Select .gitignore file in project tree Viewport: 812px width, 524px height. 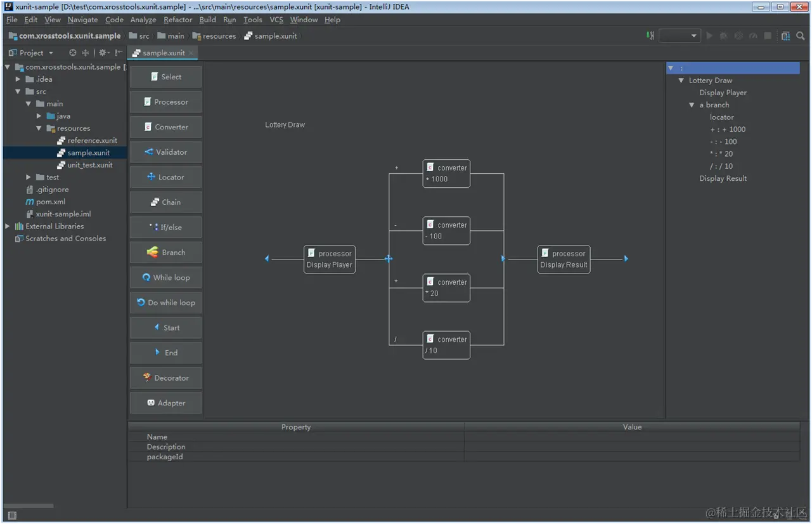click(x=47, y=190)
